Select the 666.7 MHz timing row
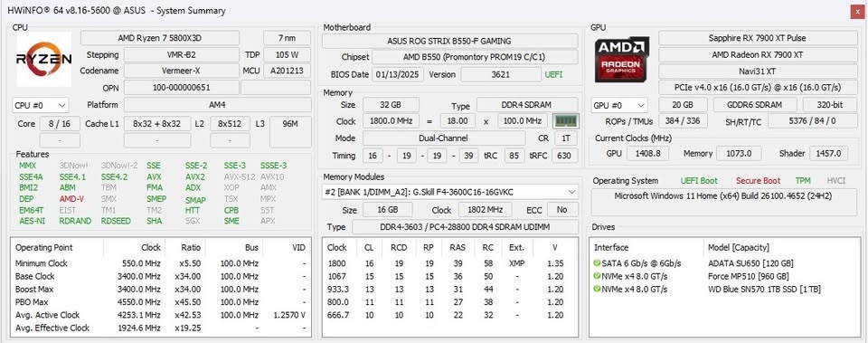The image size is (868, 343). (449, 315)
